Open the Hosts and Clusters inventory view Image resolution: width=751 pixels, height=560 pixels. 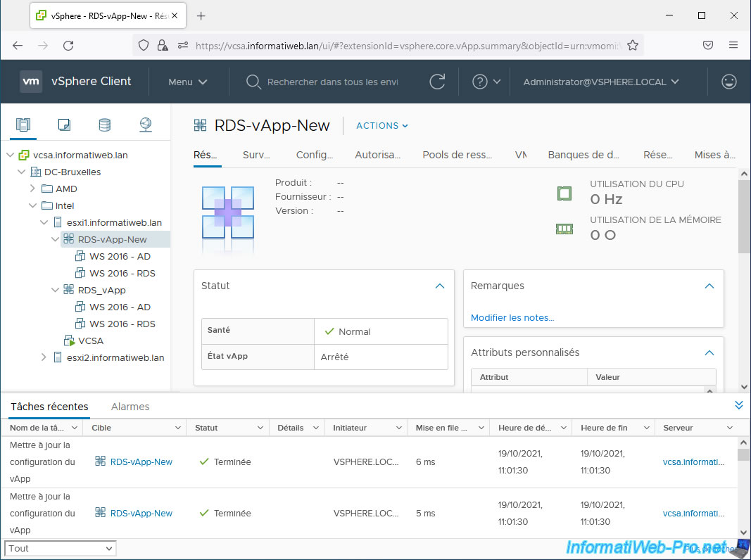coord(23,125)
